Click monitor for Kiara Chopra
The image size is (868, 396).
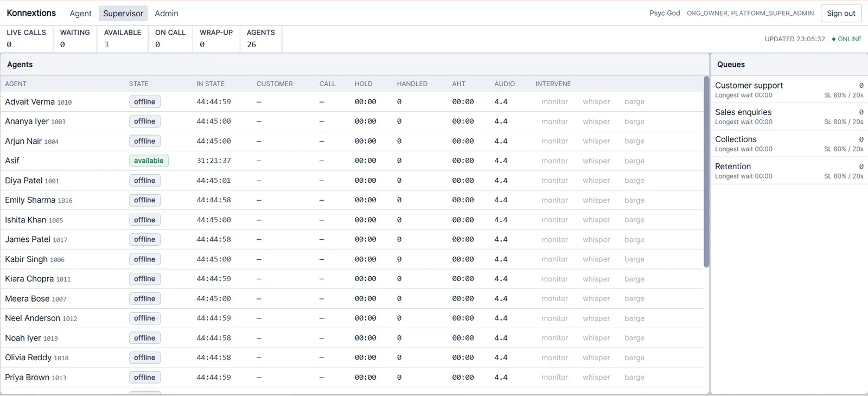(x=554, y=279)
